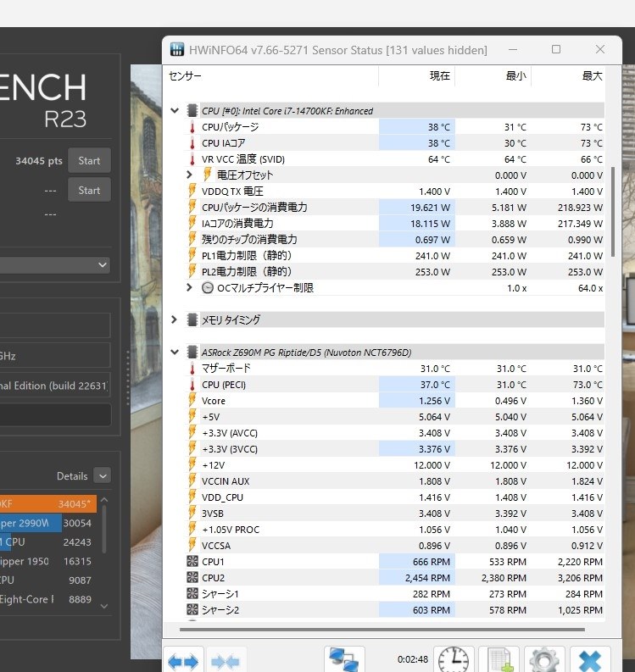
Task: Select the Eight-Core ranking entry 8889
Action: tap(48, 599)
